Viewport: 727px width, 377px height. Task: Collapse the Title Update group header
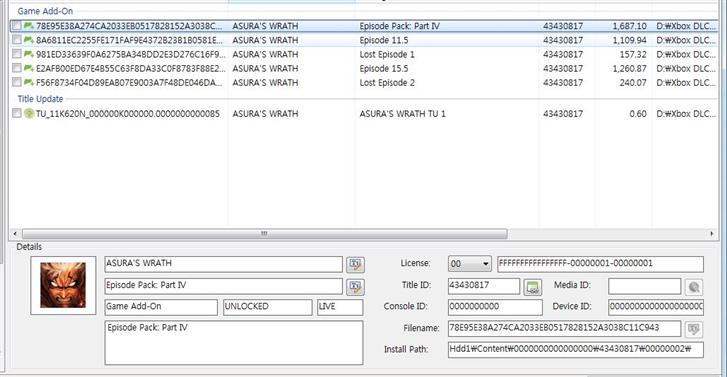(40, 99)
